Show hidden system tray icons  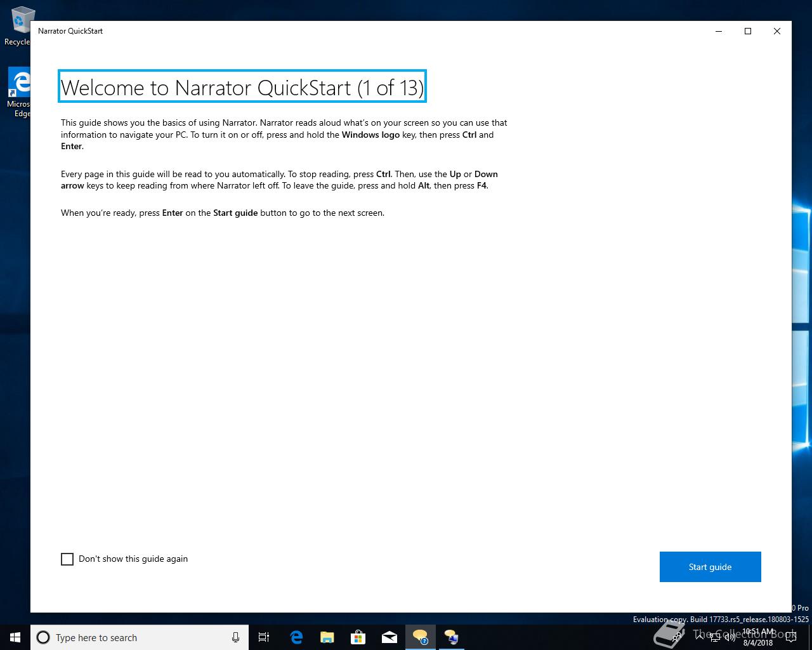coord(700,637)
